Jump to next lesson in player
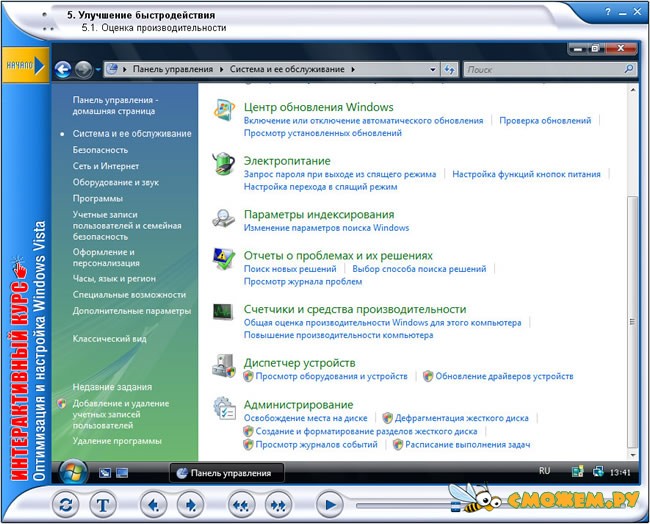Viewport: 650px width, 524px height. 278,505
